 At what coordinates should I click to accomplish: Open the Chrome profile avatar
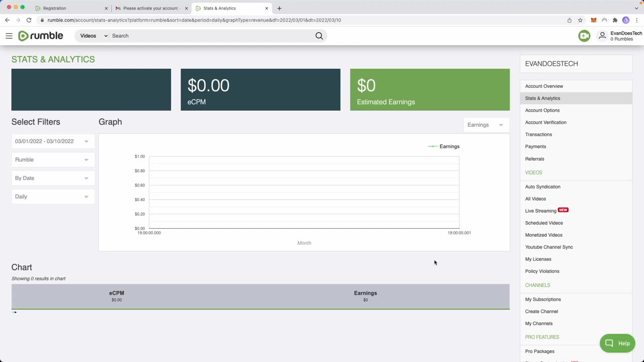tap(626, 20)
